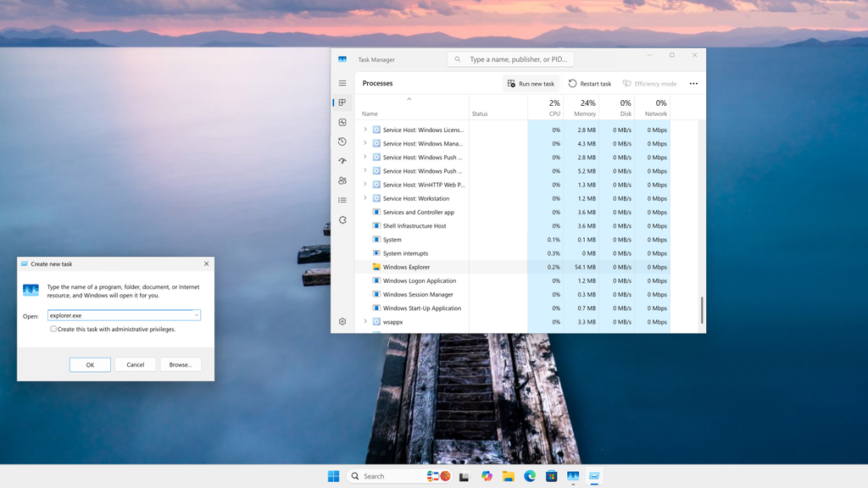The image size is (868, 488).
Task: Launch Microsoft Edge from the taskbar
Action: 529,476
